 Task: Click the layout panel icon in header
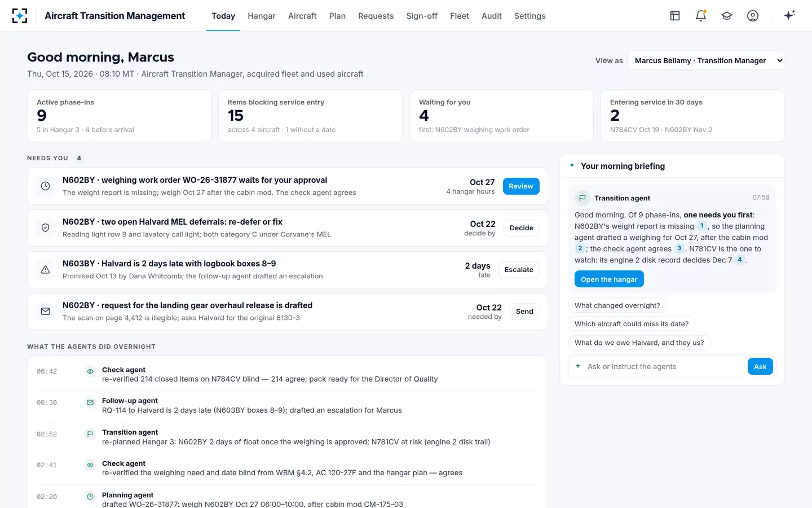point(675,16)
